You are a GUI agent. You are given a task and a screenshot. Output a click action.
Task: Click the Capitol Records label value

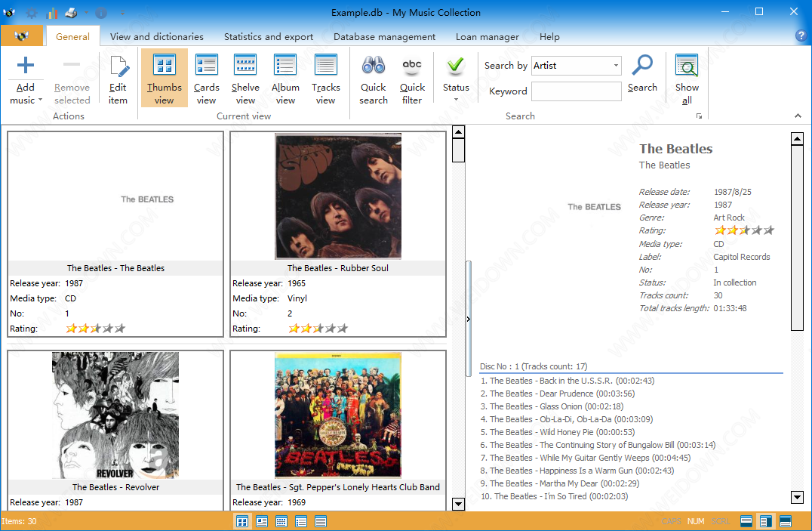coord(742,257)
